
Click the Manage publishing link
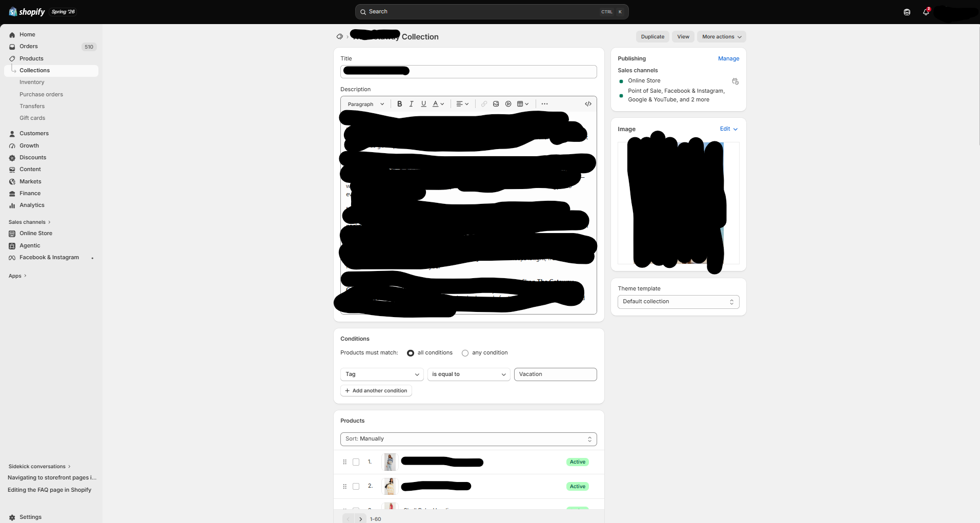pos(728,59)
